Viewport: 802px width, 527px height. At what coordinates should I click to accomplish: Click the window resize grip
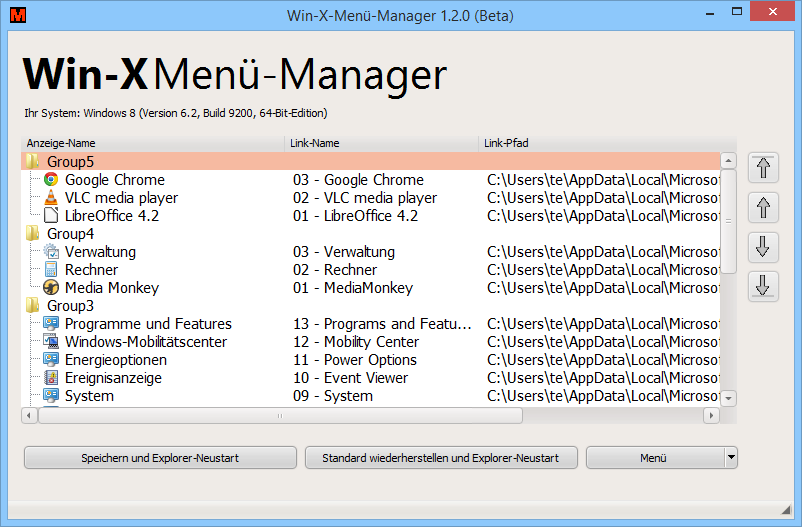tap(786, 509)
